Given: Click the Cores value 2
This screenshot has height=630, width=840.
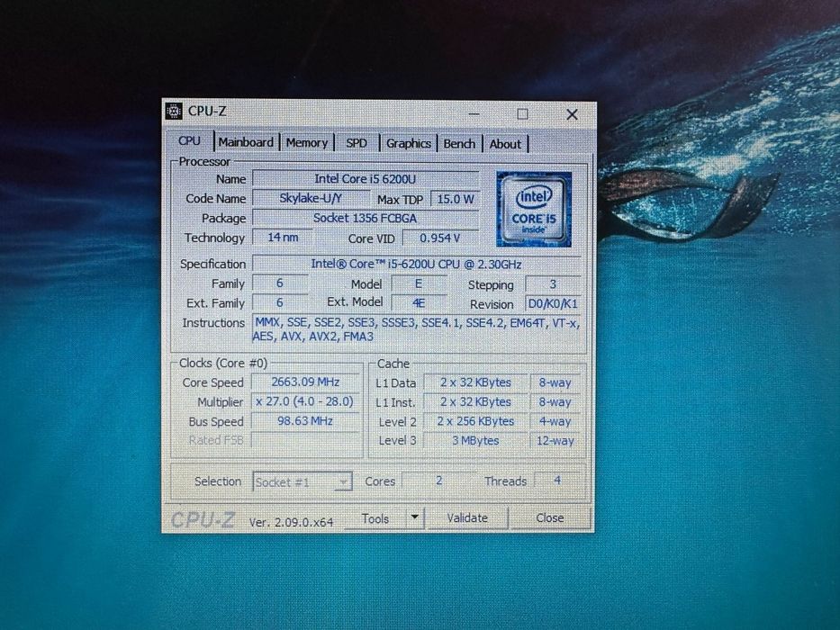Looking at the screenshot, I should click(x=438, y=481).
